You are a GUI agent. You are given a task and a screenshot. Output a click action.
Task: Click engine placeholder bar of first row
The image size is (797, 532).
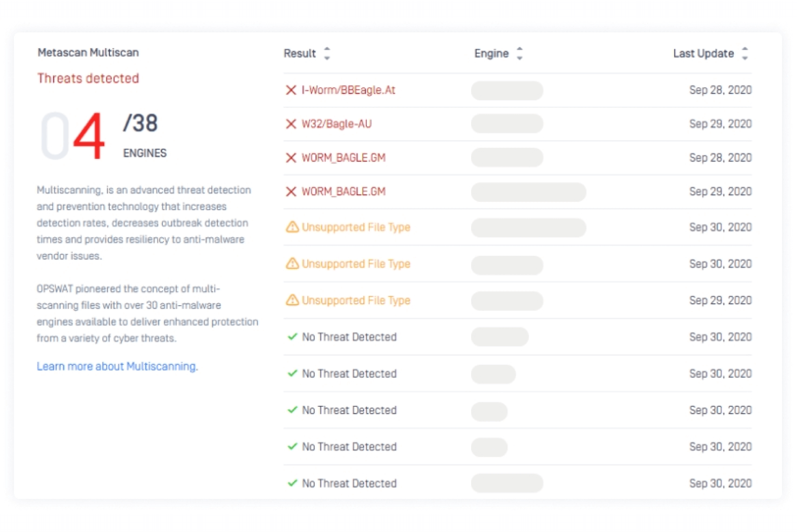pyautogui.click(x=507, y=90)
